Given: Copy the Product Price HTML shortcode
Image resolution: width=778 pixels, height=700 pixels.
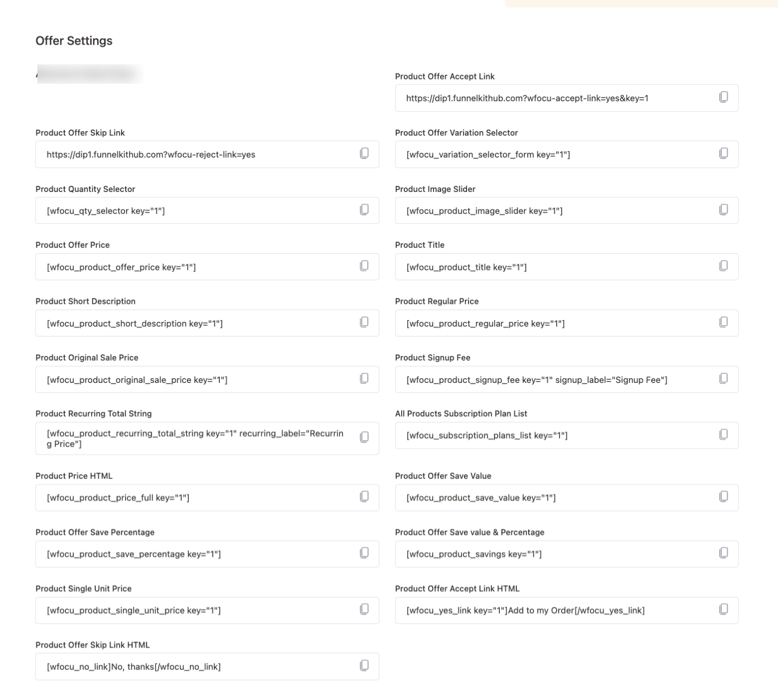Looking at the screenshot, I should (x=364, y=497).
